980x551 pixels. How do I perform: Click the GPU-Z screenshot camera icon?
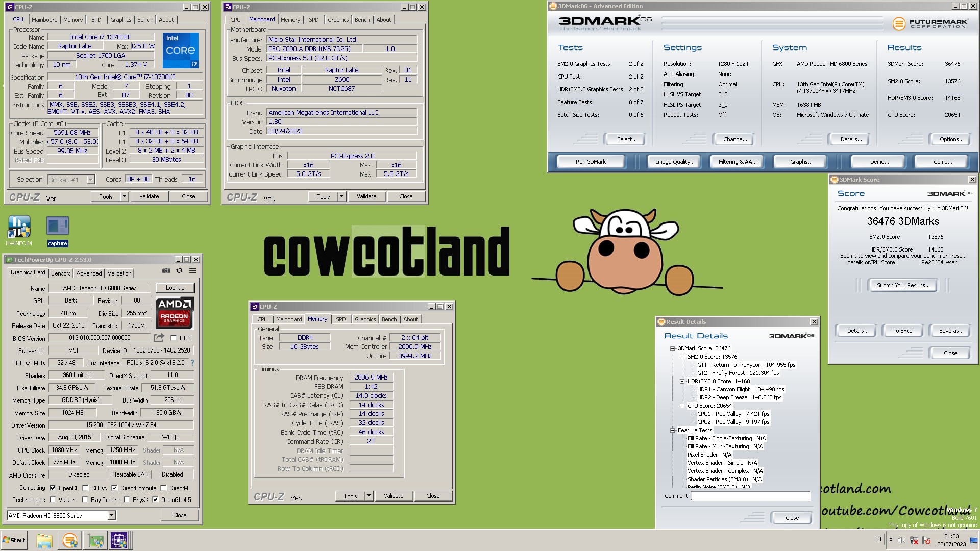click(166, 271)
